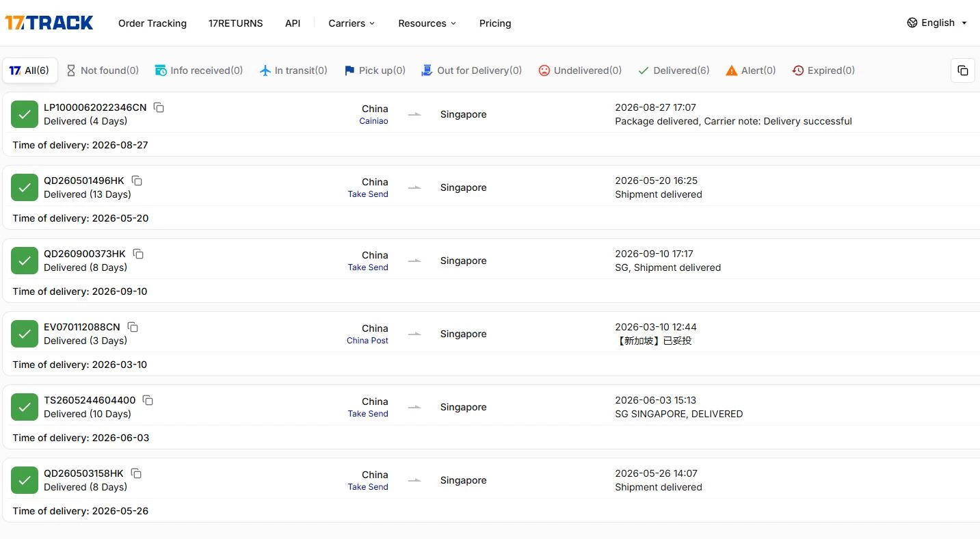This screenshot has width=980, height=539.
Task: Switch to the Info received(0) tab
Action: point(199,70)
